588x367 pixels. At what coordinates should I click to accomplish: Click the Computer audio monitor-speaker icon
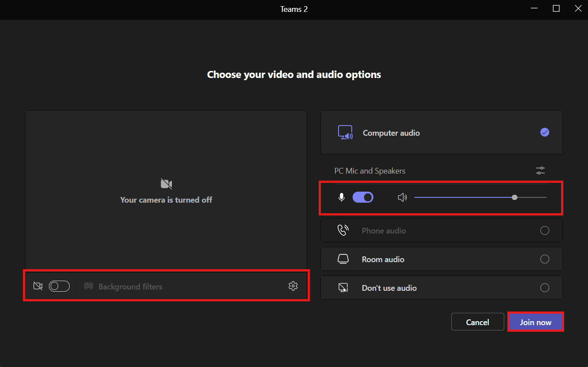pyautogui.click(x=345, y=133)
